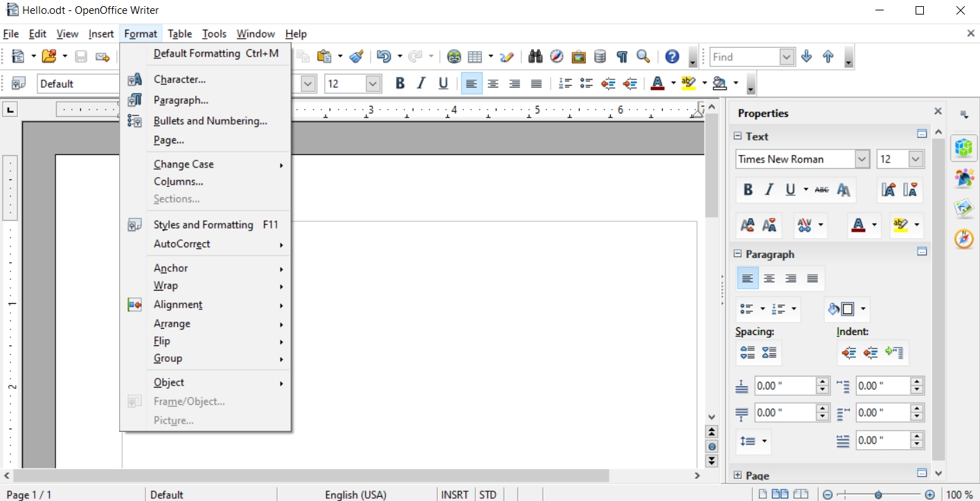Viewport: 980px width, 501px height.
Task: Open the Times New Roman font dropdown
Action: (862, 159)
